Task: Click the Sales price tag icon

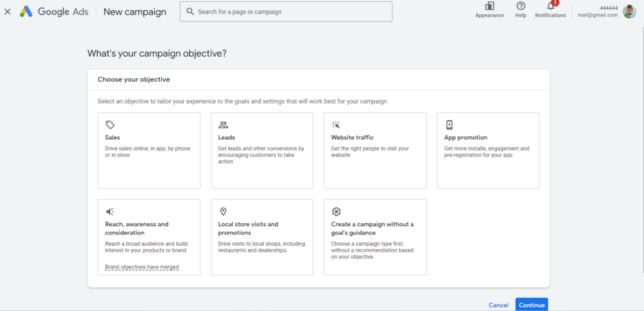Action: point(110,125)
